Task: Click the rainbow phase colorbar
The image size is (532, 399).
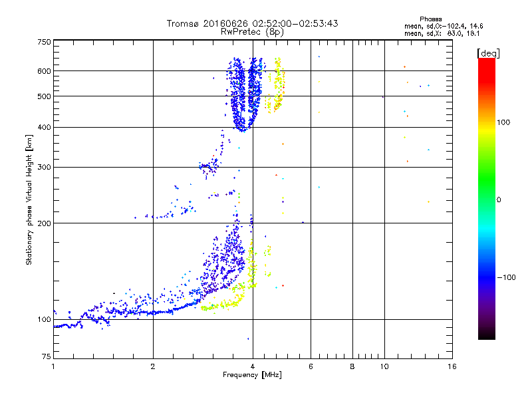Action: 487,198
